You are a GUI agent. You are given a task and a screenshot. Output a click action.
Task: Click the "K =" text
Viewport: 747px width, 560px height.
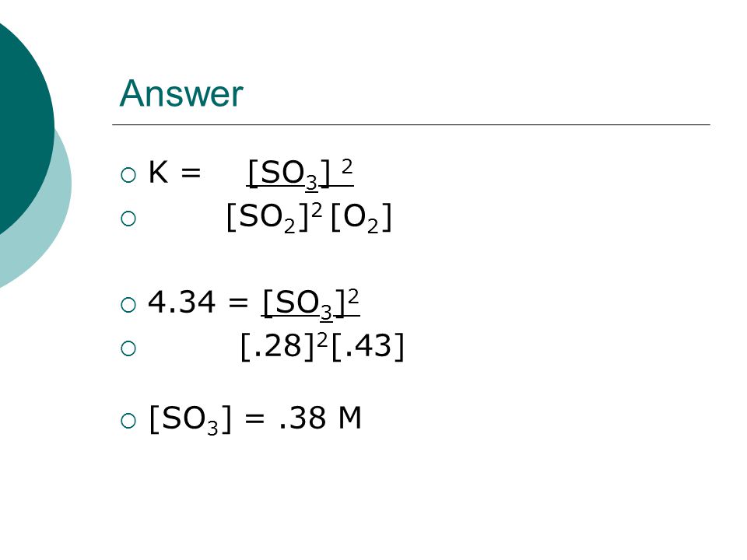tap(174, 172)
